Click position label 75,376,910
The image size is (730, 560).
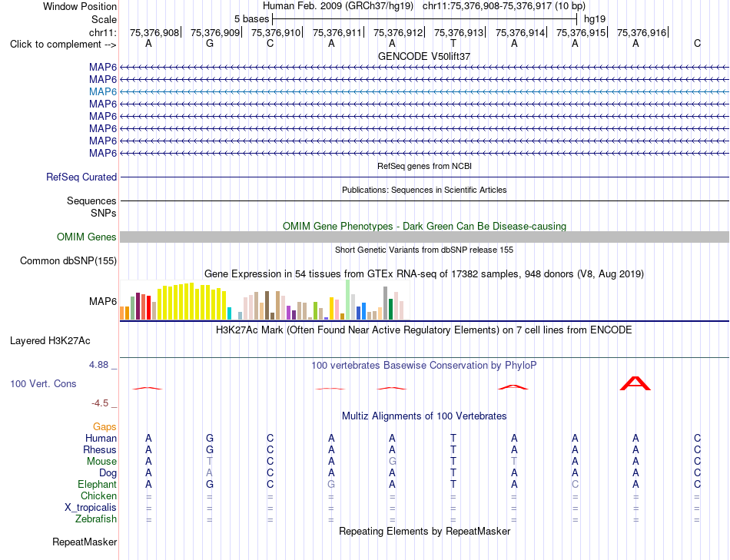276,32
